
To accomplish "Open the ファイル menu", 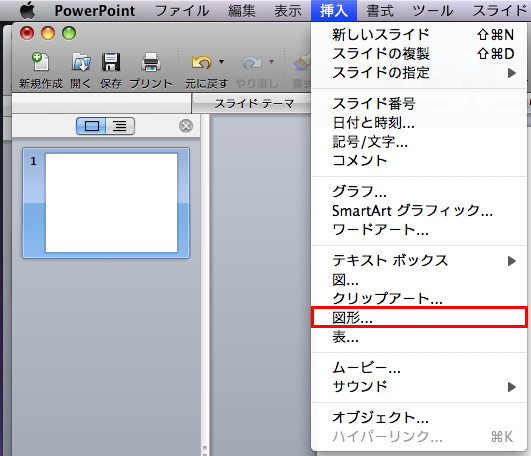I will [x=182, y=10].
